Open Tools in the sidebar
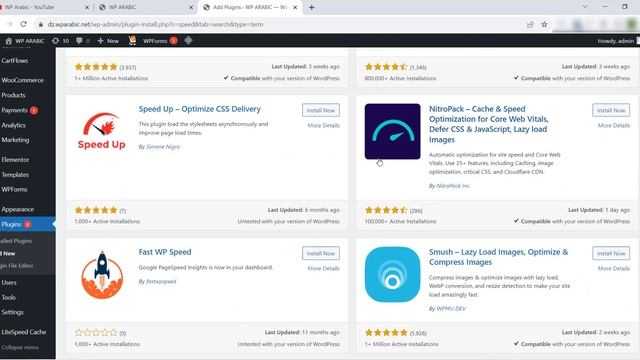640x360 pixels. pyautogui.click(x=9, y=298)
